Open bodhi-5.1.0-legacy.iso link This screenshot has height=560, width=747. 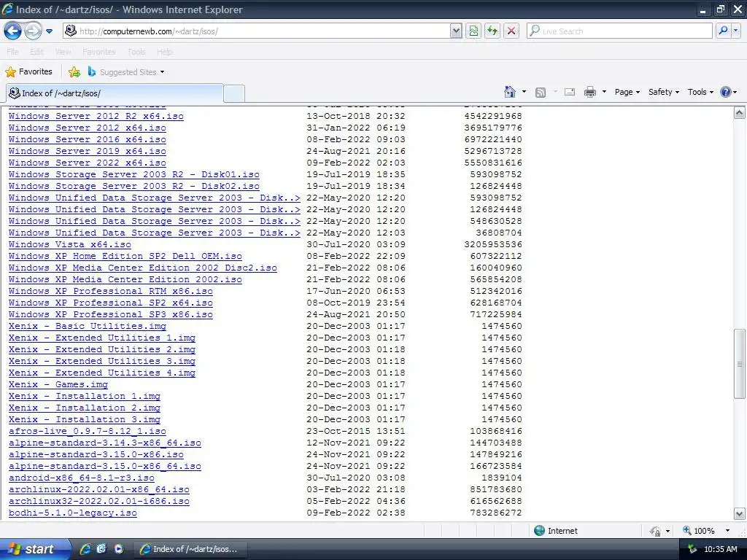coord(73,513)
